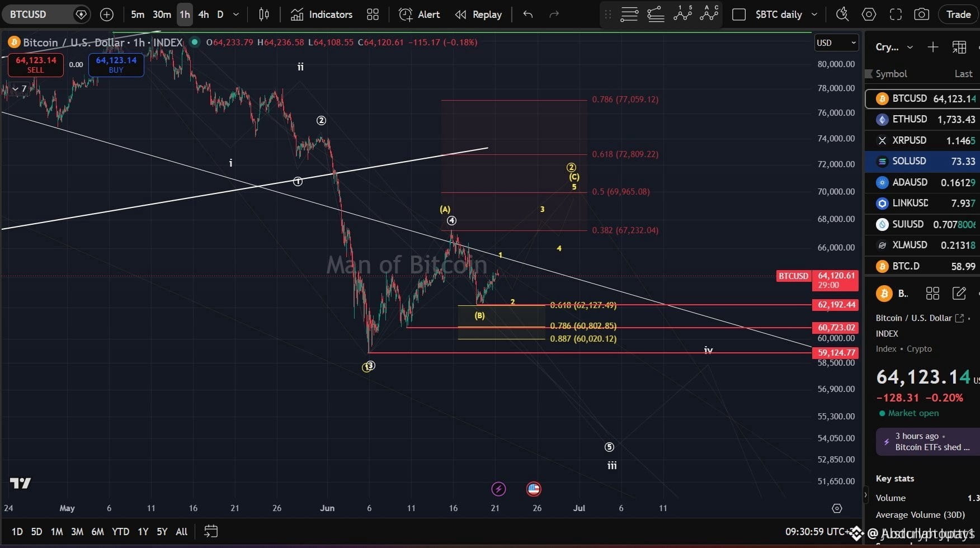Start bar Replay mode
This screenshot has height=548, width=980.
[478, 15]
